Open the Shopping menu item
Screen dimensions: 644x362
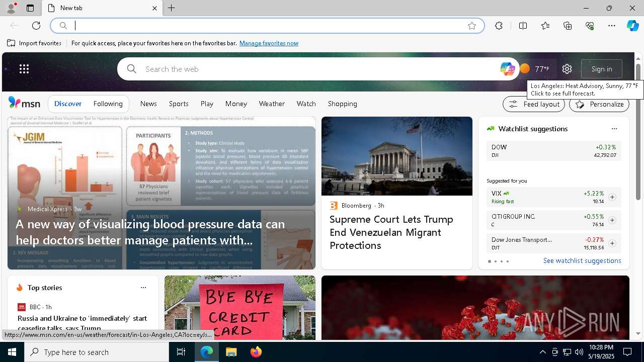pyautogui.click(x=342, y=104)
